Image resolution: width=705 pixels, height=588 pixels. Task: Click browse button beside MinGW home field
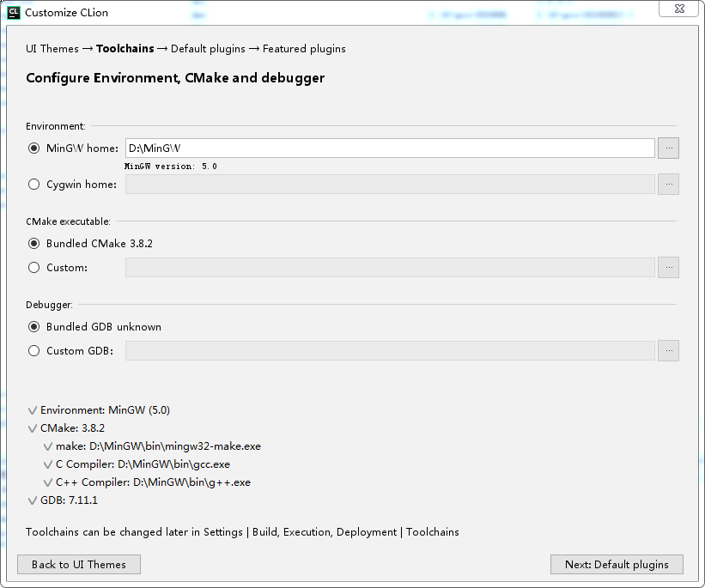668,149
